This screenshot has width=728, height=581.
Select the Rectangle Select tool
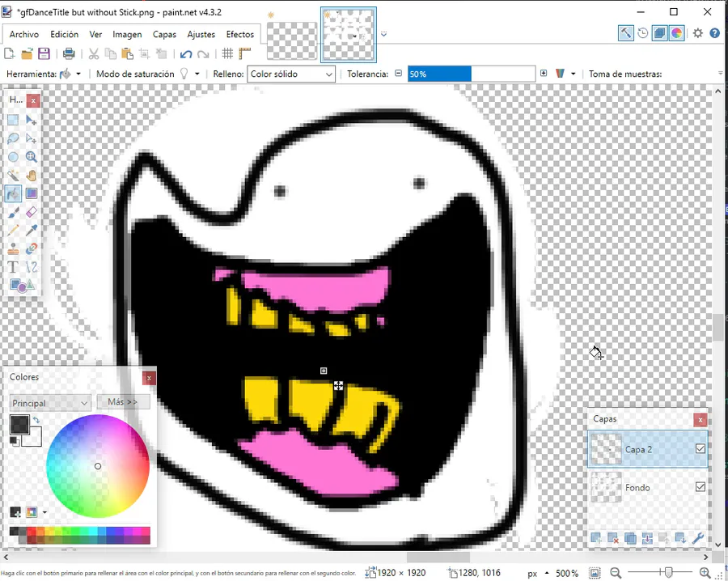coord(13,121)
